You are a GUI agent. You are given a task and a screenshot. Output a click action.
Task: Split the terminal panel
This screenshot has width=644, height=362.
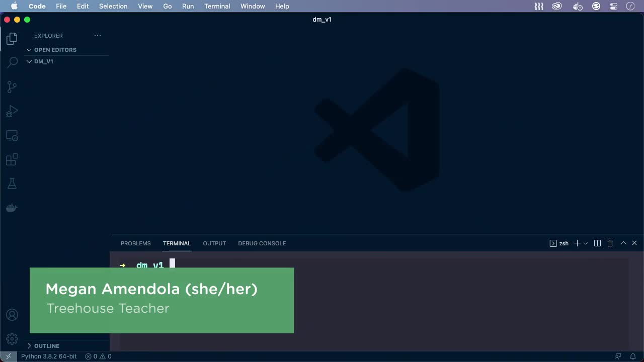(x=597, y=243)
